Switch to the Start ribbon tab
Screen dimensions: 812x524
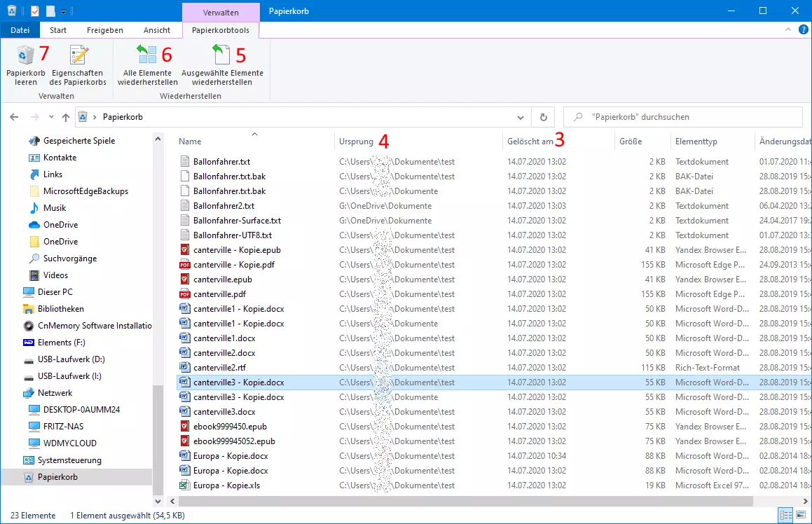[x=58, y=30]
